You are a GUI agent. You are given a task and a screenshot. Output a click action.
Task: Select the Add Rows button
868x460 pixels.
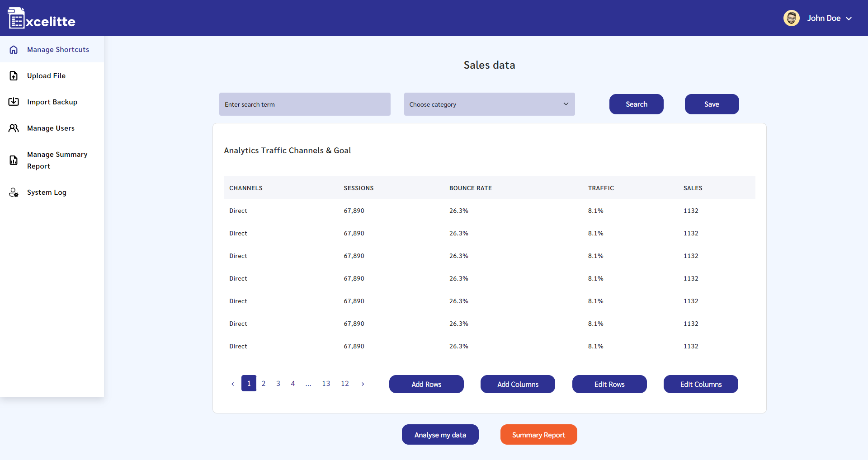point(426,384)
